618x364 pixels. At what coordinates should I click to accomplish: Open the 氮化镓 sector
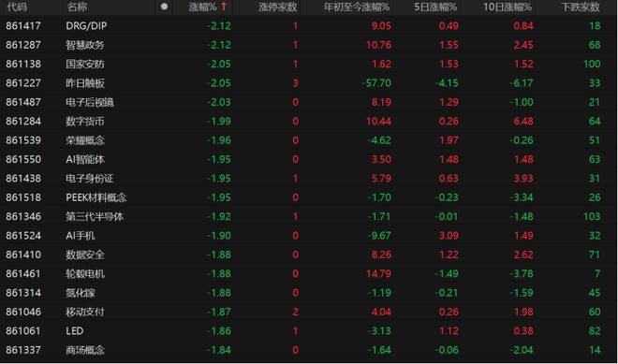[x=81, y=293]
